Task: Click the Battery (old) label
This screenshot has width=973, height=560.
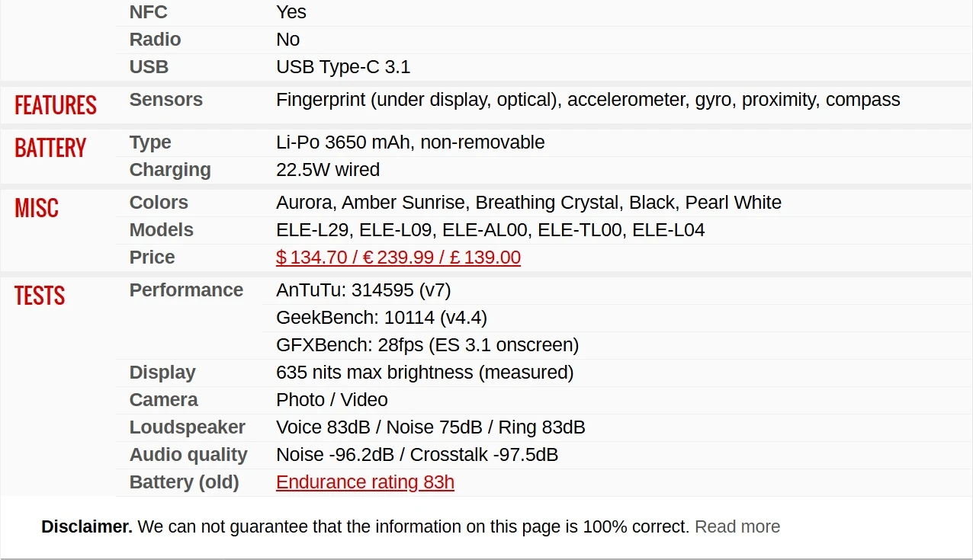Action: (x=184, y=482)
